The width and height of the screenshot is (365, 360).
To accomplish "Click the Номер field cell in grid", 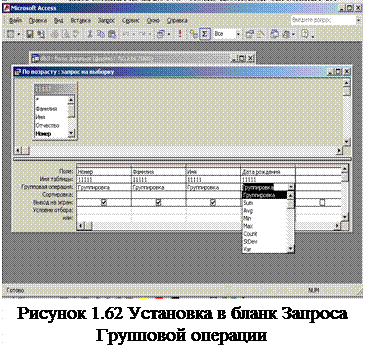I will [104, 172].
